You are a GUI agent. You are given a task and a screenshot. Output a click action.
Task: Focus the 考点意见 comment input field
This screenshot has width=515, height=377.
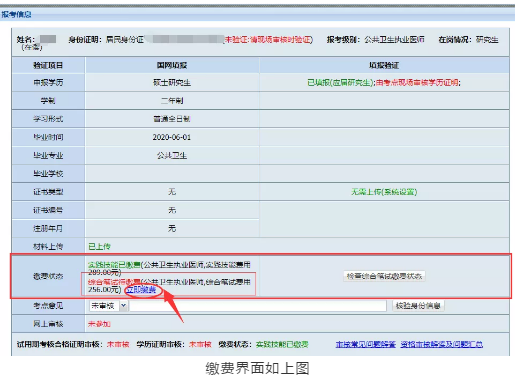coord(258,306)
